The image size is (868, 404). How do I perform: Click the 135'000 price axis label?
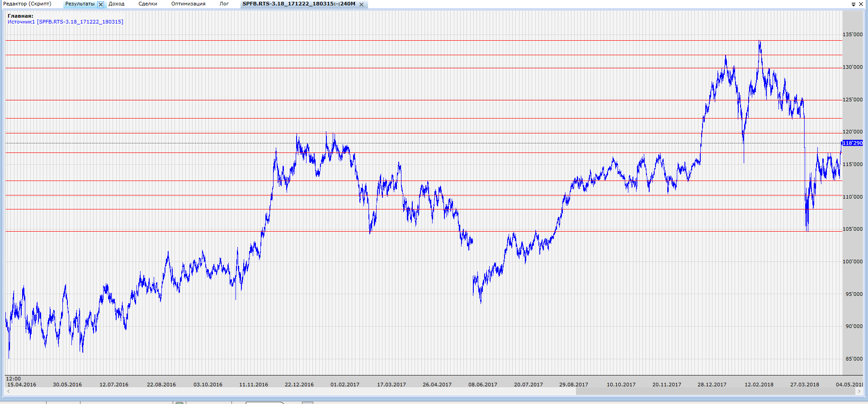click(x=853, y=34)
